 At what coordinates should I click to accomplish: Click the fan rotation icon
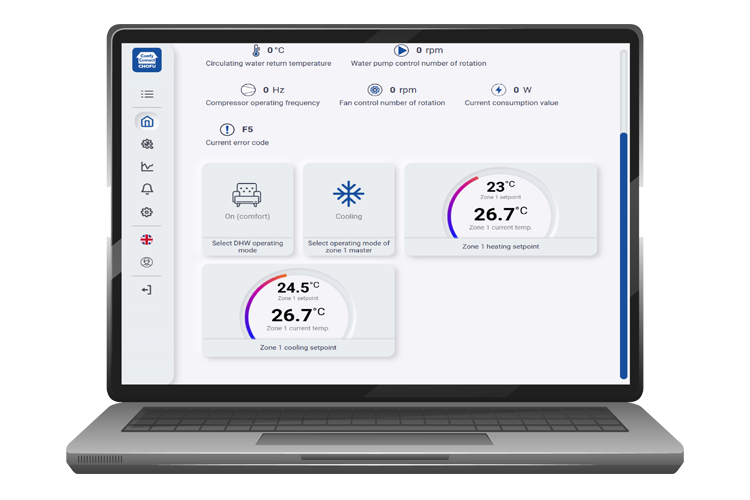pyautogui.click(x=375, y=90)
